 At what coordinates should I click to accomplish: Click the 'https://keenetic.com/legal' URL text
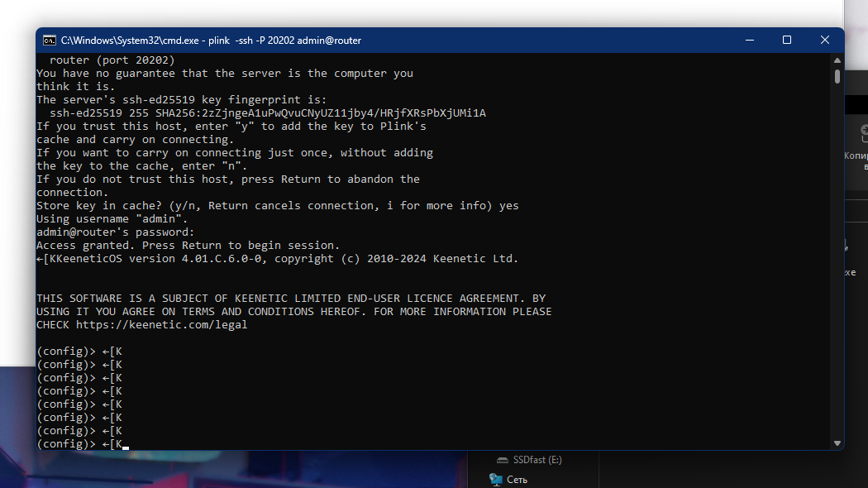(x=162, y=325)
